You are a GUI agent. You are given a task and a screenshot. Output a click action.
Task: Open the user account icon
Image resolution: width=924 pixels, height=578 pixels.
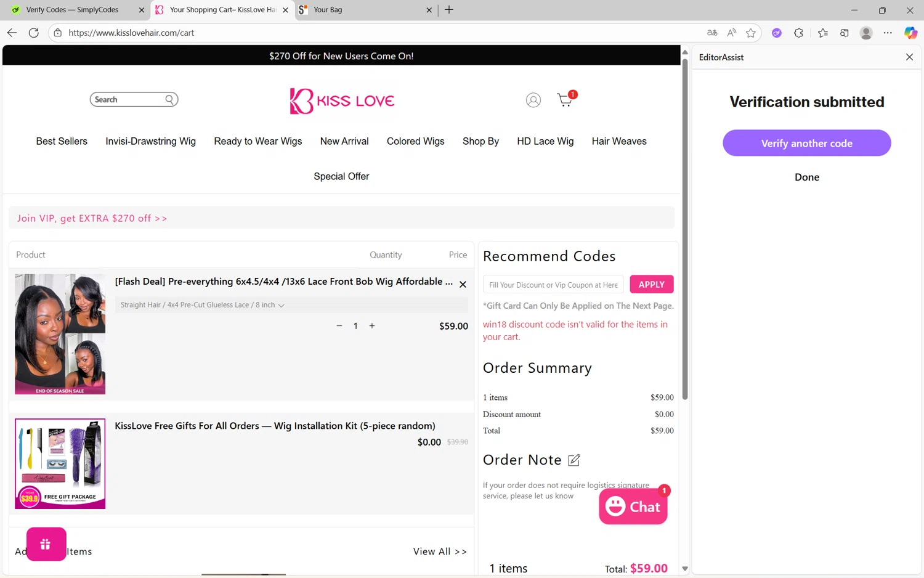click(x=533, y=100)
